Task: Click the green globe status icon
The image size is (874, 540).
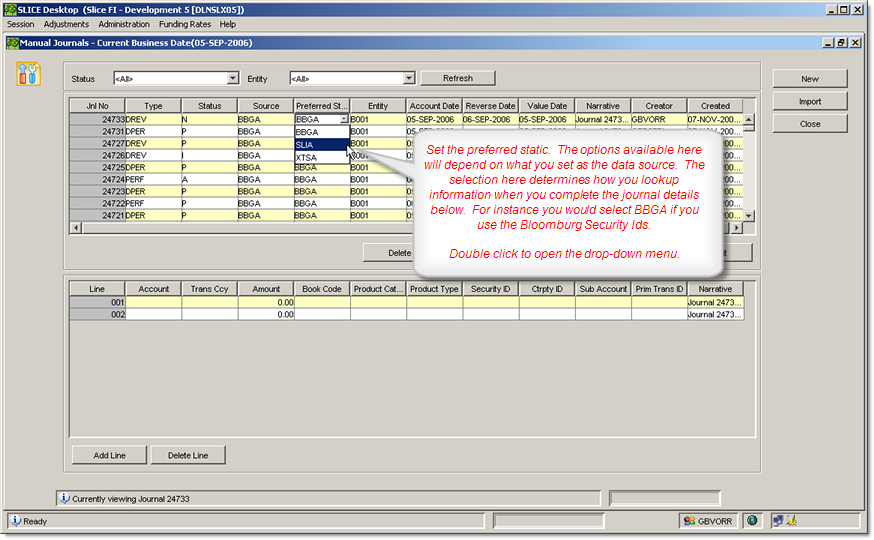Action: click(x=752, y=521)
